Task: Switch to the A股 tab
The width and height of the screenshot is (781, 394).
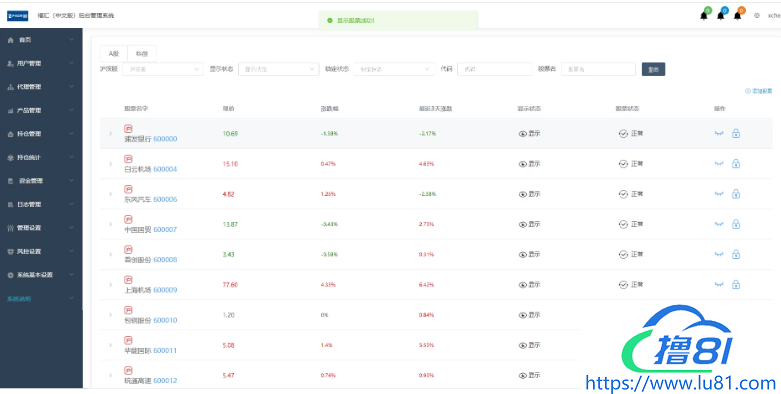Action: click(114, 54)
